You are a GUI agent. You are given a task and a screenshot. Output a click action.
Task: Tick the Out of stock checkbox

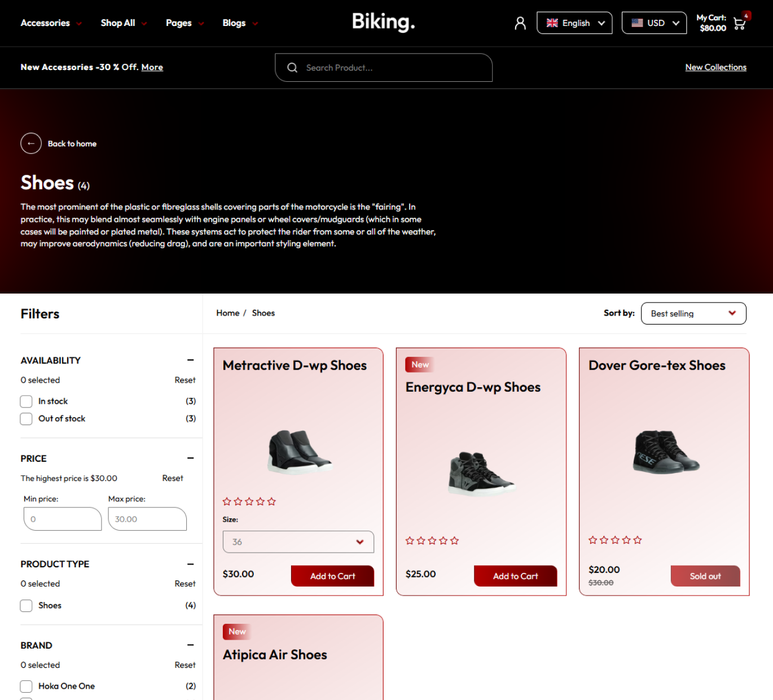26,419
